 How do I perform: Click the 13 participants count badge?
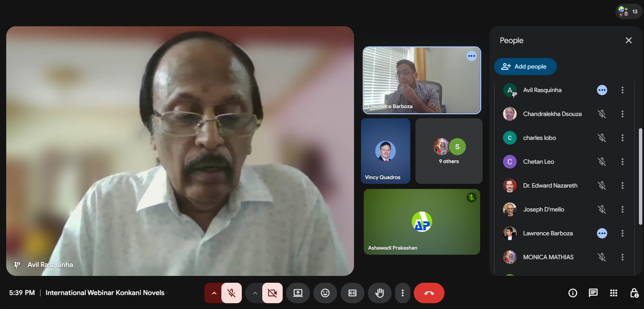tap(629, 12)
